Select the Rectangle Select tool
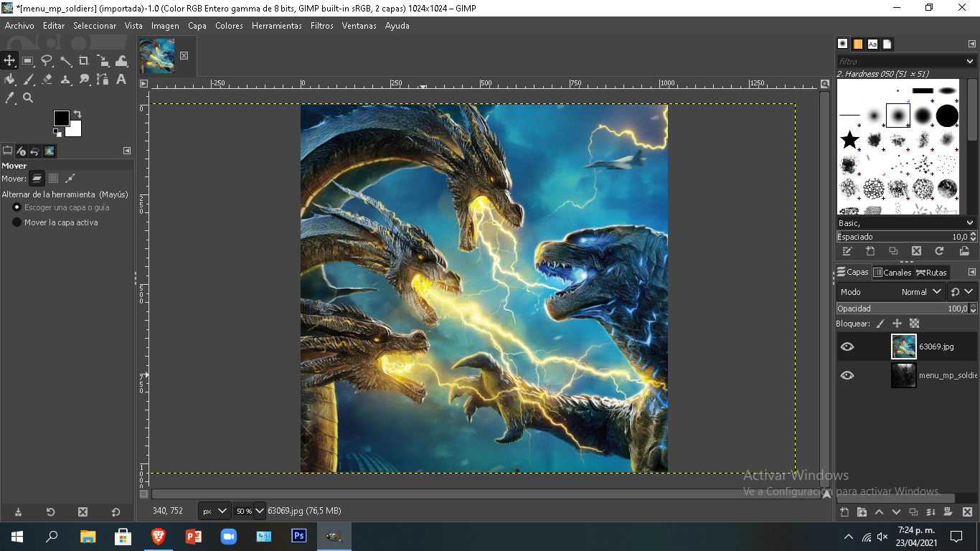The width and height of the screenshot is (980, 551). [x=28, y=61]
